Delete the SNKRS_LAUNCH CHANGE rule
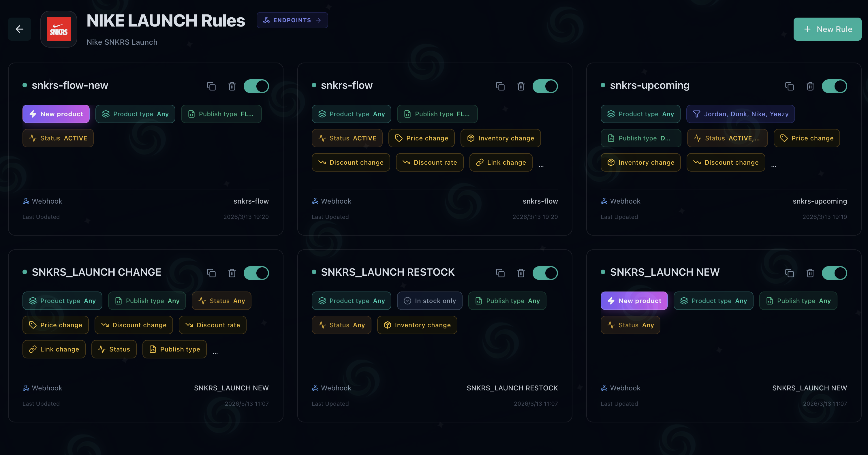868x455 pixels. [232, 273]
